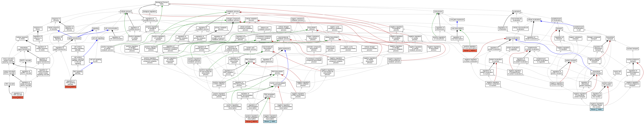
Task: Click the 'RNA biosynthetic process' node
Action: point(277,72)
